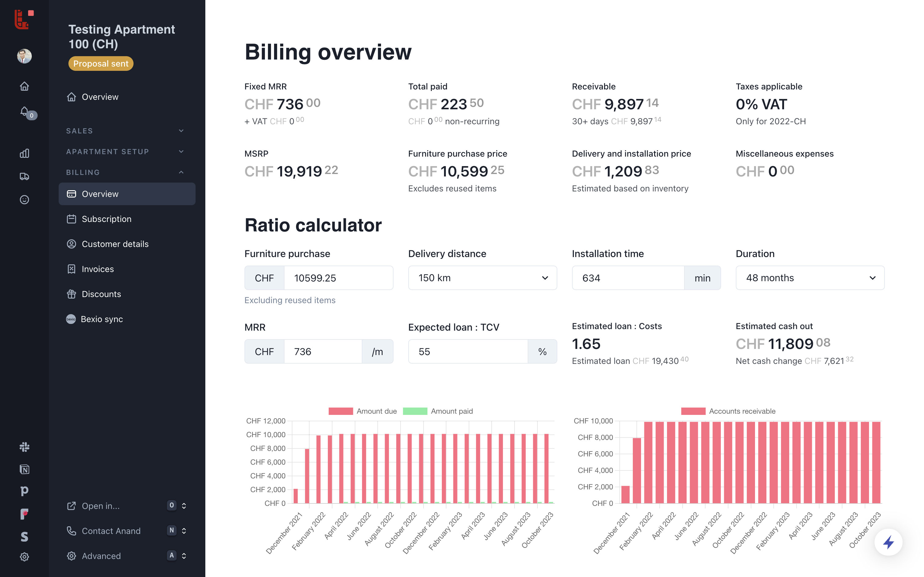Click the Installation time input field
This screenshot has height=577, width=924.
[x=628, y=278]
